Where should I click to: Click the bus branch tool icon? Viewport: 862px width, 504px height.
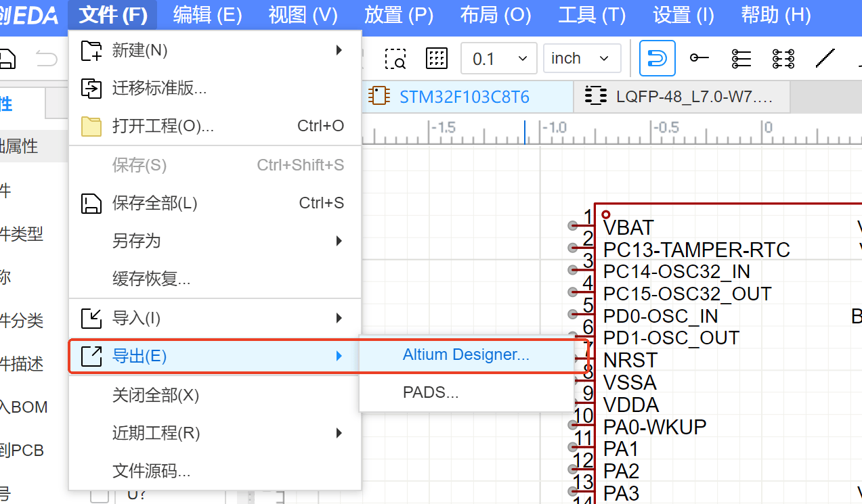[783, 59]
